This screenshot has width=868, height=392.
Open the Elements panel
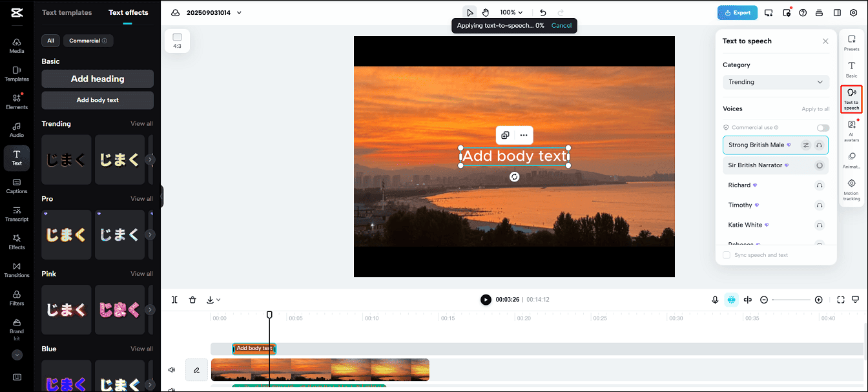[x=17, y=101]
